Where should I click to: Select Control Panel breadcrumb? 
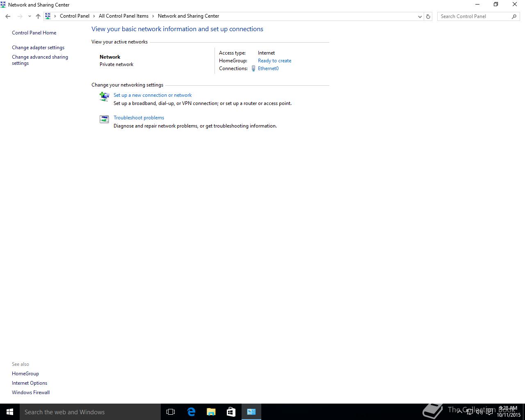pos(75,16)
